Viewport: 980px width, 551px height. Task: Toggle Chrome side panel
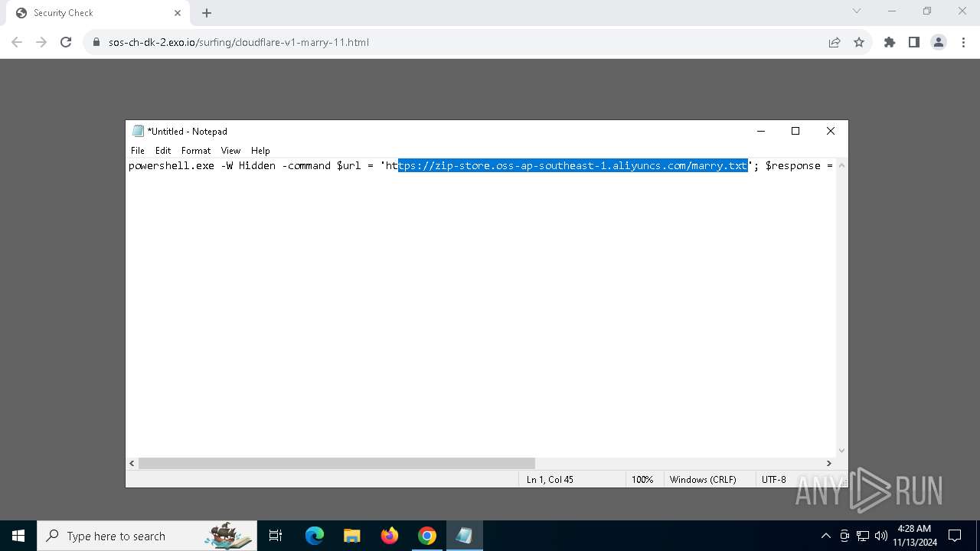click(914, 42)
